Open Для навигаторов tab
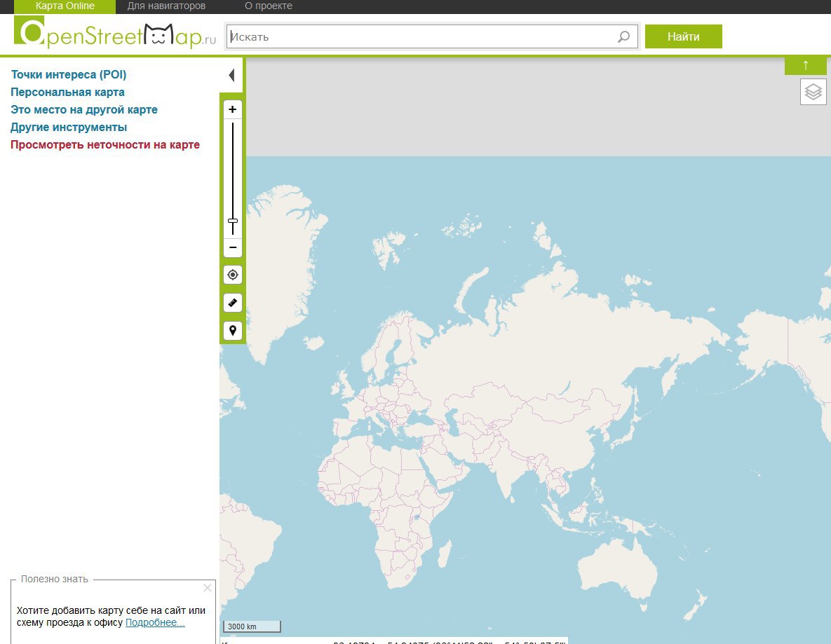 166,6
